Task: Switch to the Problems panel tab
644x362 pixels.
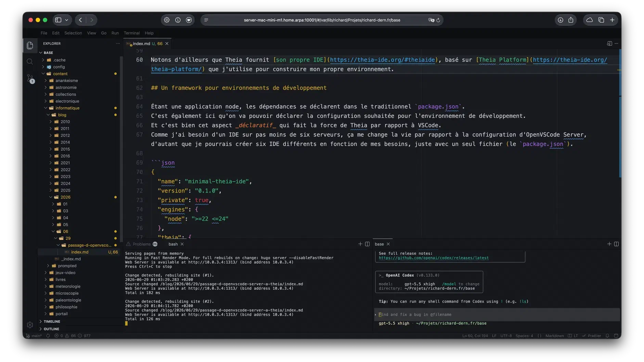Action: 142,244
